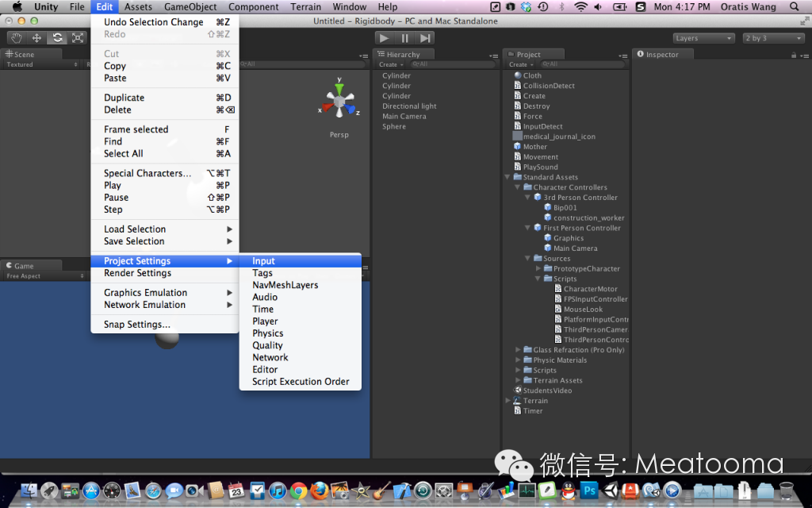Click the Project search field

583,64
